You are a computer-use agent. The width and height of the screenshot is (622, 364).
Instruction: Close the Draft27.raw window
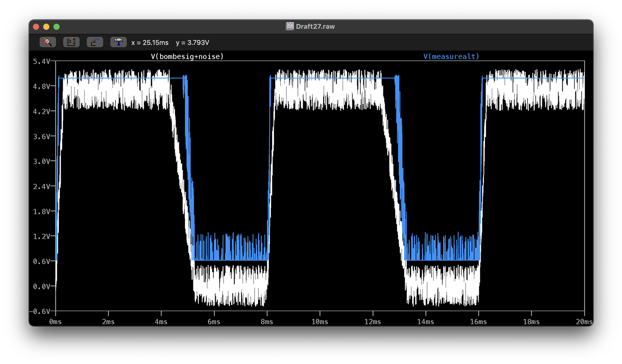36,27
